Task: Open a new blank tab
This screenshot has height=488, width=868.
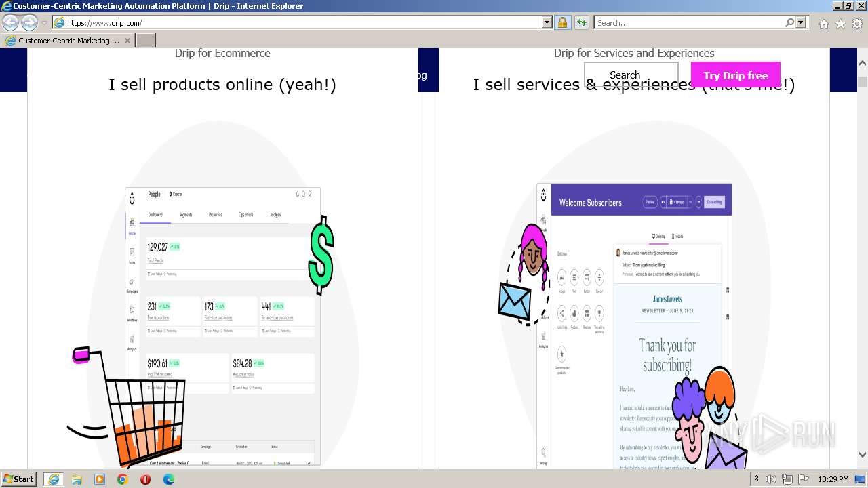Action: point(146,41)
